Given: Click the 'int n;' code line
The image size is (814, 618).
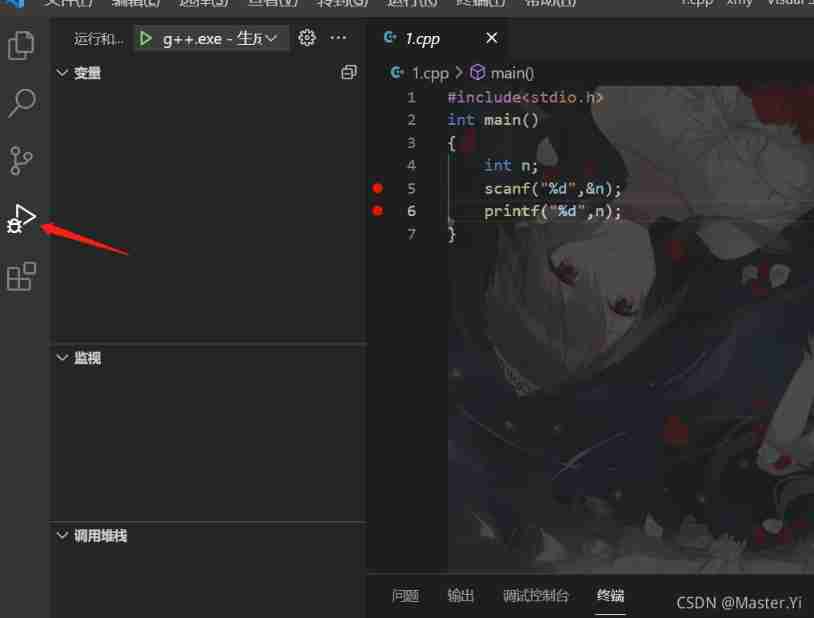Looking at the screenshot, I should tap(510, 165).
